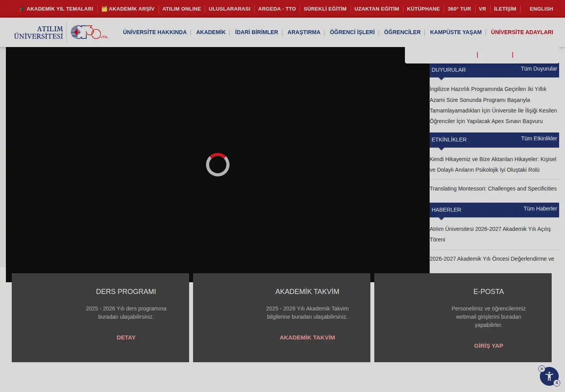Click the Atılım Üniversitesi logo
The width and height of the screenshot is (565, 392).
[x=38, y=32]
